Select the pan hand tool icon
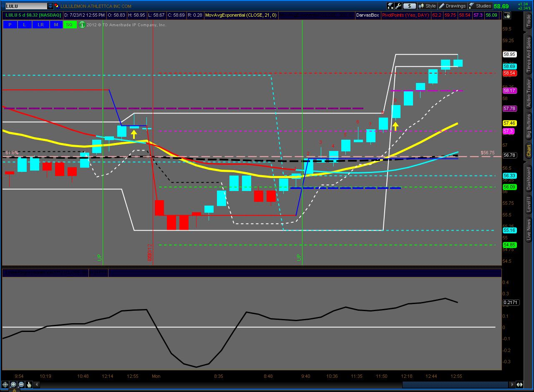The width and height of the screenshot is (534, 392). coord(29,384)
